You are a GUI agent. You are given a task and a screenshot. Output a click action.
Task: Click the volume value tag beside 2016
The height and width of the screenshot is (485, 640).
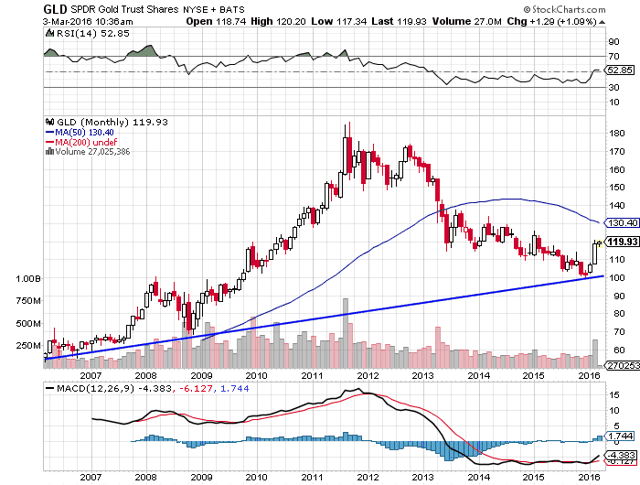[622, 366]
